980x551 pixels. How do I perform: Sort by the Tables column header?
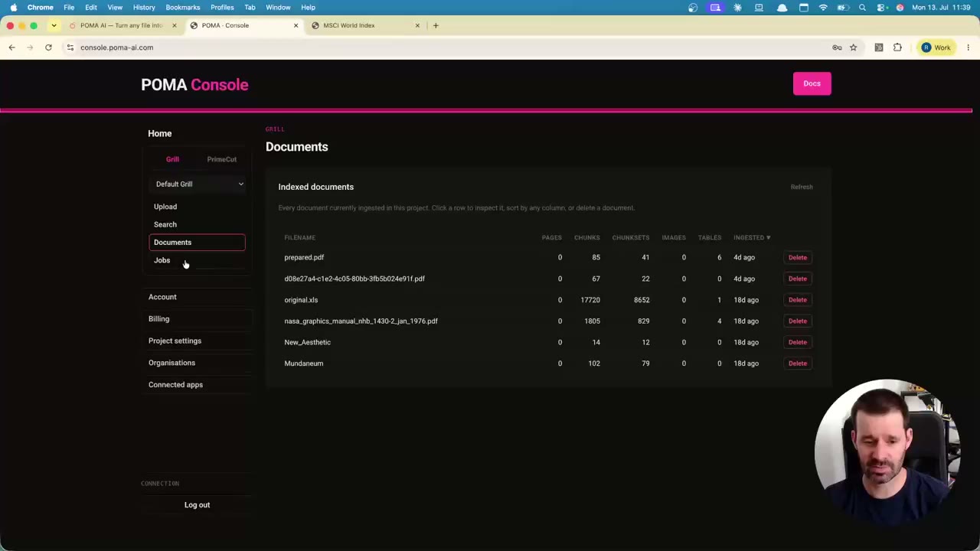pos(710,238)
